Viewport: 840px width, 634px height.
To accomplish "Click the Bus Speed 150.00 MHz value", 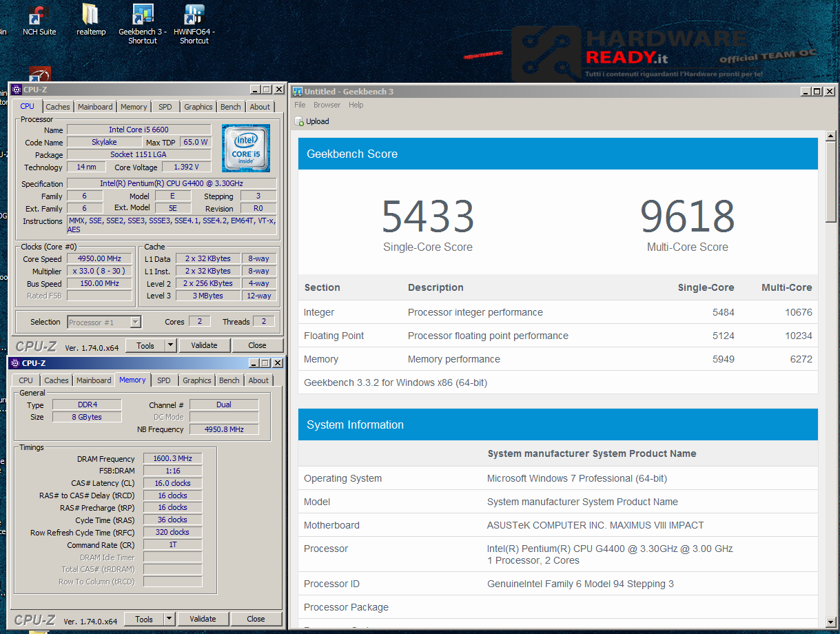I will (99, 283).
